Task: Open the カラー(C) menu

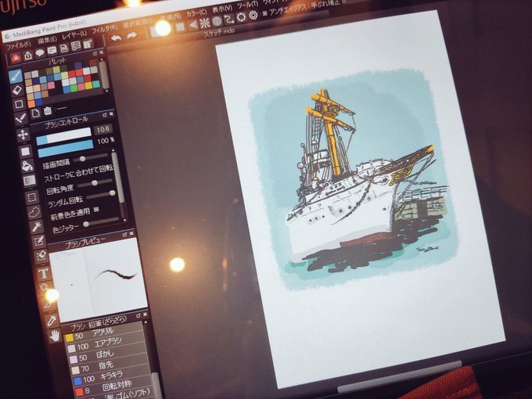Action: pyautogui.click(x=196, y=13)
